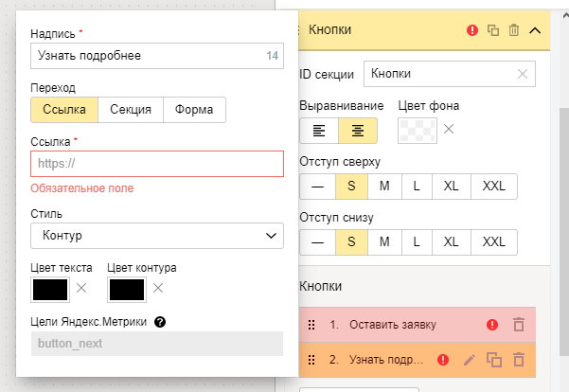The image size is (569, 392).
Task: Set Отступ снизу to M
Action: tap(384, 242)
